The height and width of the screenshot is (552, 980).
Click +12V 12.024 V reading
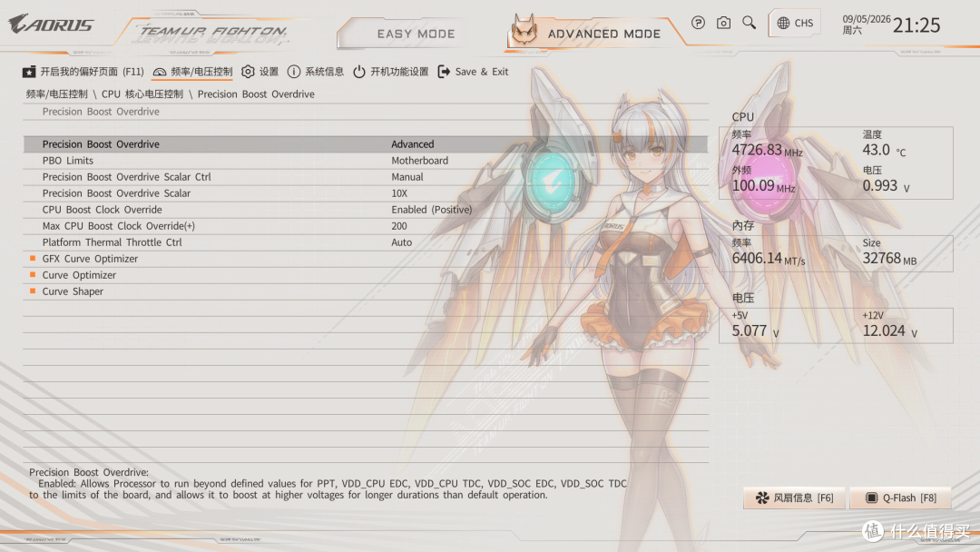[890, 330]
